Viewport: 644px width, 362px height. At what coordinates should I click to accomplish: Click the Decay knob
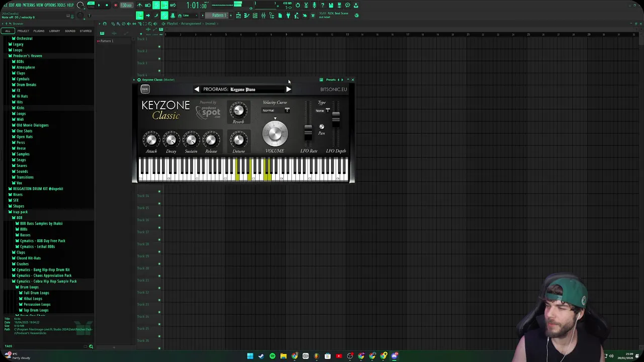point(171,140)
